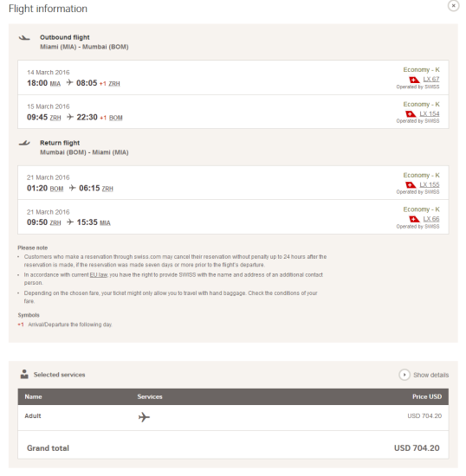Click the return flight landing plane icon
This screenshot has width=466, height=476.
click(x=24, y=143)
